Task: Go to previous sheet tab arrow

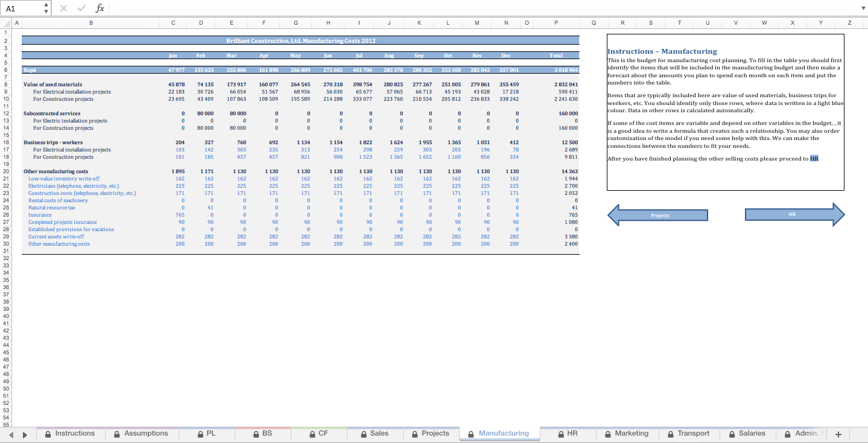Action: (11, 434)
